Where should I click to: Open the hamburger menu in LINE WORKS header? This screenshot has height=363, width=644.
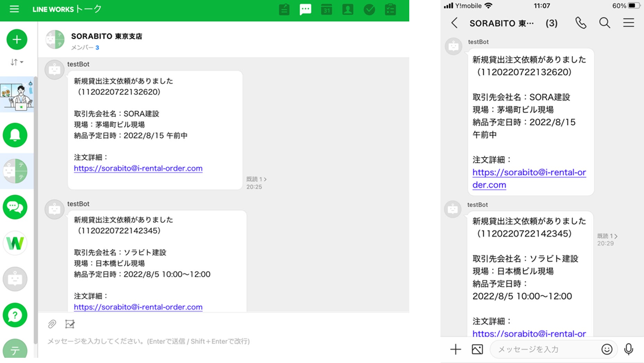14,9
